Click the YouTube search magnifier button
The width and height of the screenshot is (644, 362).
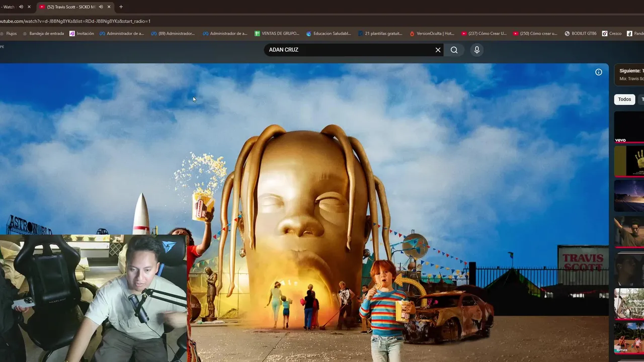pyautogui.click(x=454, y=50)
